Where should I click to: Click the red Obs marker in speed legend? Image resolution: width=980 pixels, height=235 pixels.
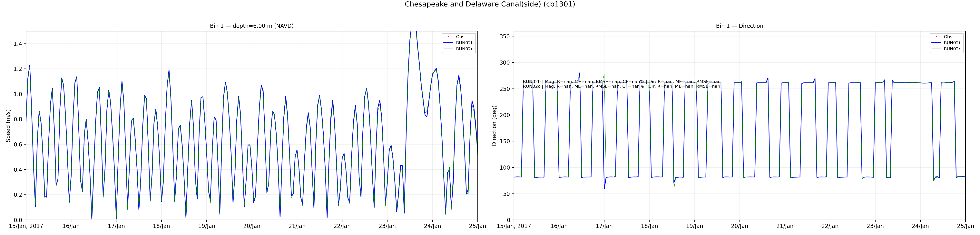(448, 37)
